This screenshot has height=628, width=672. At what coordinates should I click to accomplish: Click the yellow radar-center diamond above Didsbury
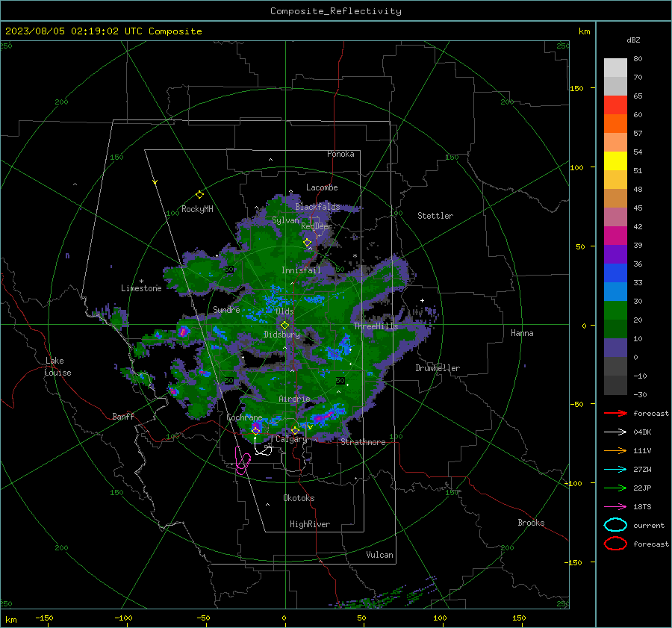[x=284, y=326]
